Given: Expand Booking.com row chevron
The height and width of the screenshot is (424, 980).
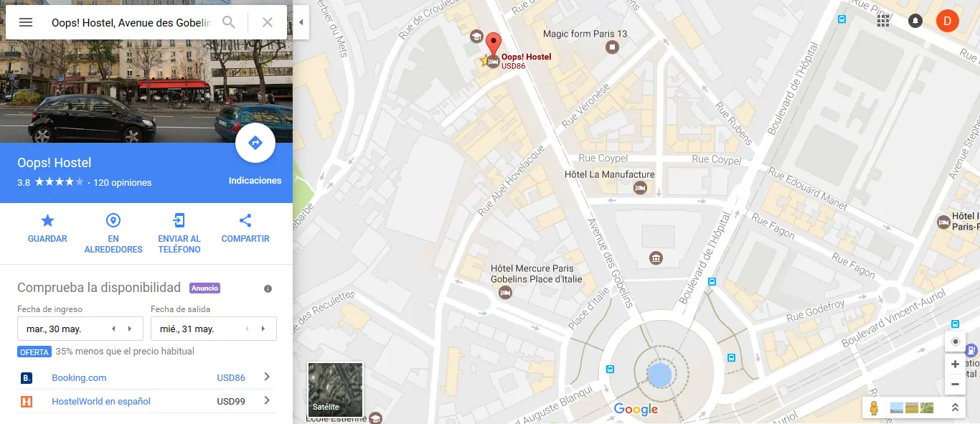Looking at the screenshot, I should pos(267,377).
